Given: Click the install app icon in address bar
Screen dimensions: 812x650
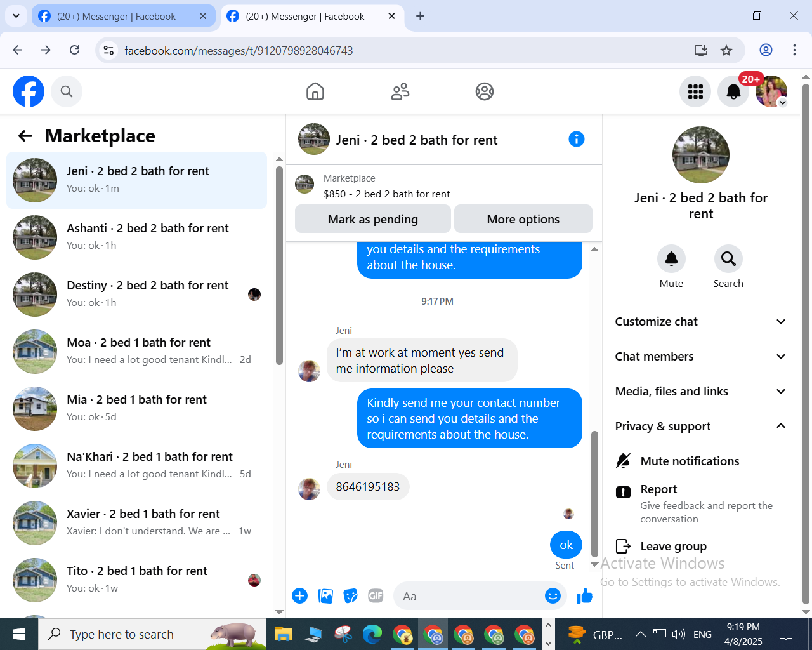Looking at the screenshot, I should click(x=701, y=50).
